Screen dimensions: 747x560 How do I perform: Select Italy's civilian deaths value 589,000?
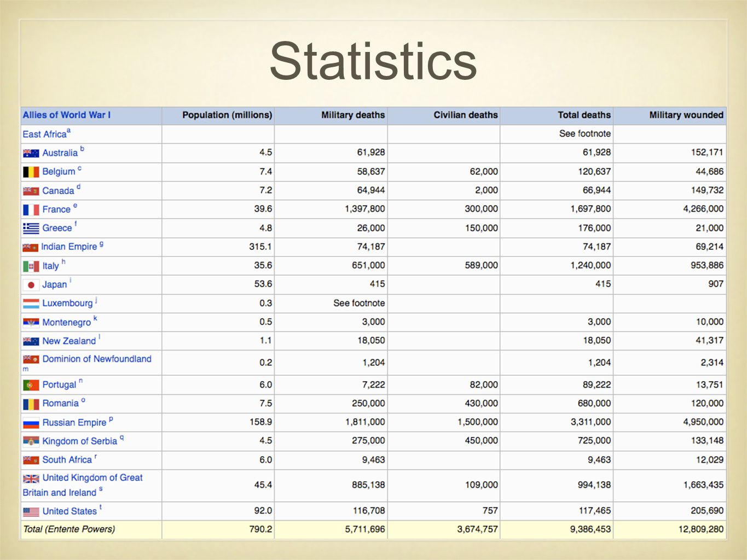point(482,265)
